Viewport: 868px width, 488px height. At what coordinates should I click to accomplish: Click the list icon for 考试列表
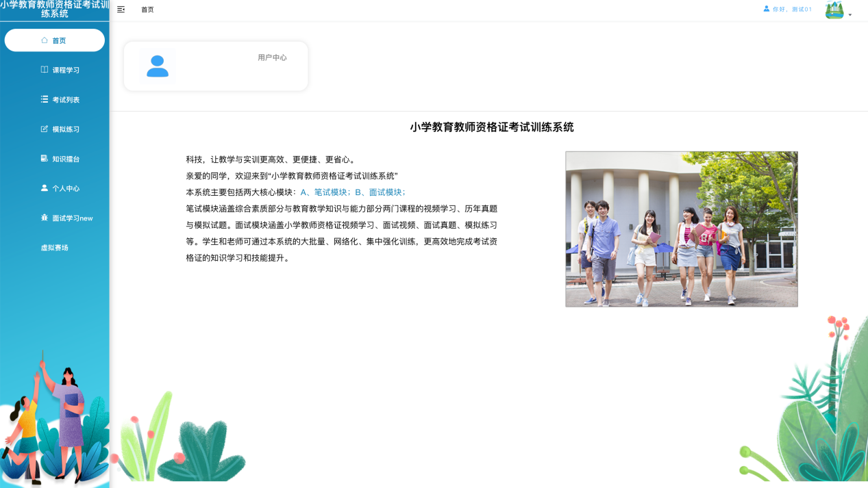pos(45,99)
